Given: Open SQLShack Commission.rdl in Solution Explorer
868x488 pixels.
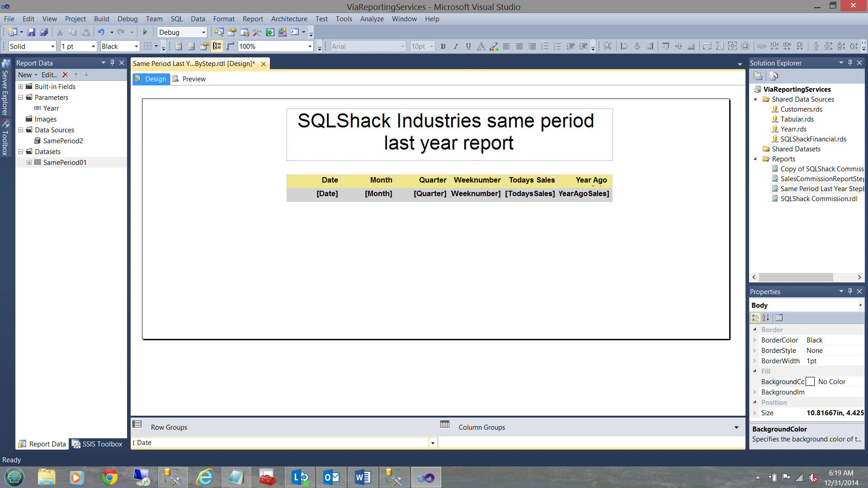Looking at the screenshot, I should (x=818, y=199).
